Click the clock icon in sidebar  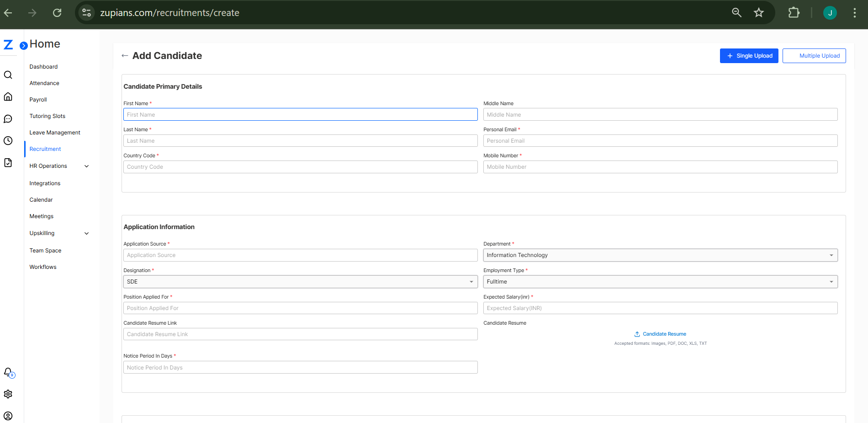tap(8, 141)
